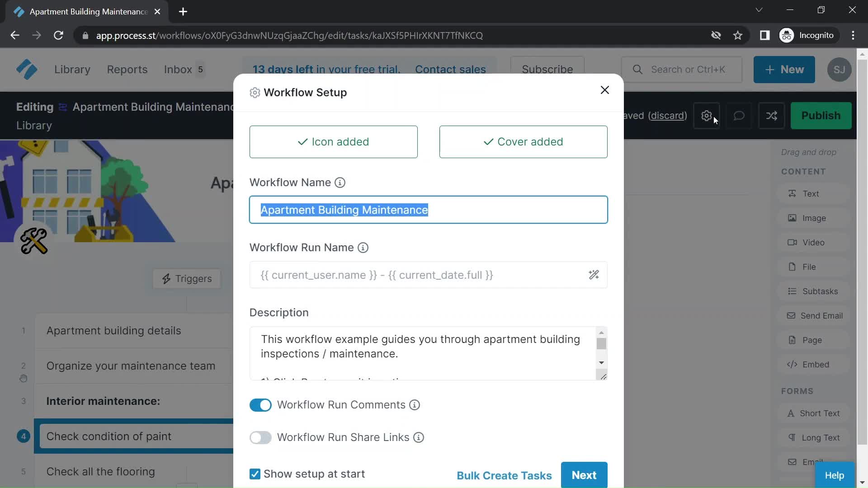
Task: Enable the Workflow Run Share Links toggle
Action: pyautogui.click(x=260, y=437)
